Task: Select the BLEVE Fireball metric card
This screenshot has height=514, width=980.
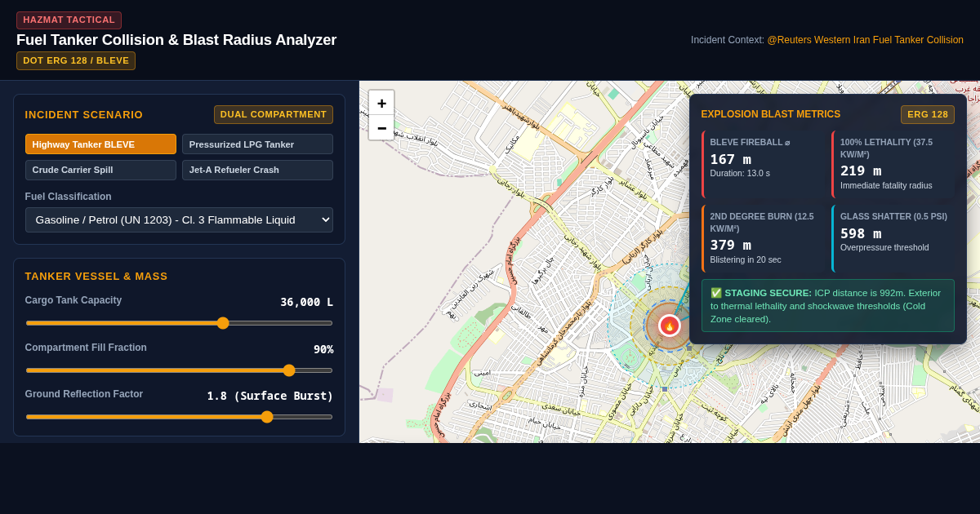Action: [763, 165]
